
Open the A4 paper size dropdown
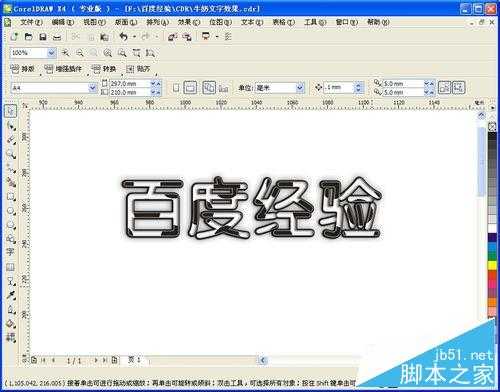pyautogui.click(x=92, y=88)
